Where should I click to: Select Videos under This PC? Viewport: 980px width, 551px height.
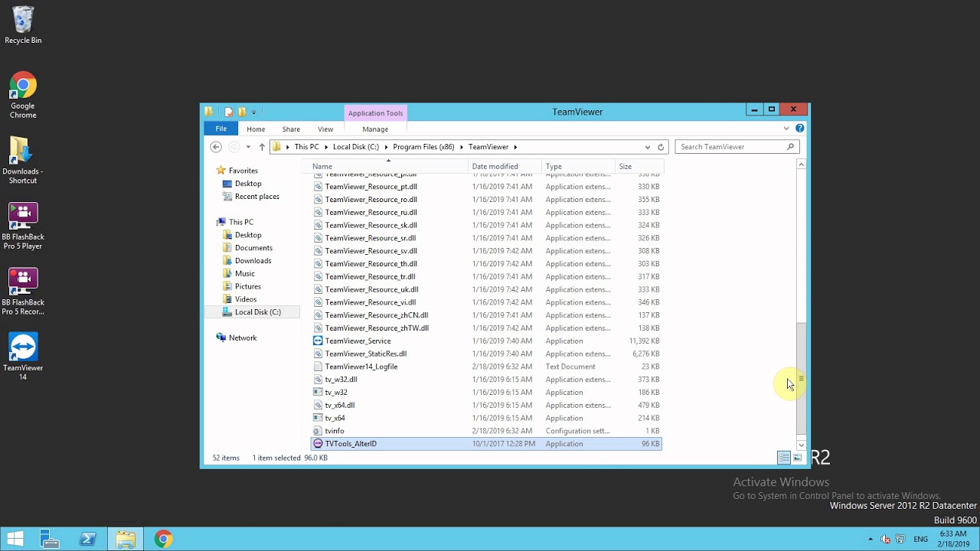(x=245, y=299)
